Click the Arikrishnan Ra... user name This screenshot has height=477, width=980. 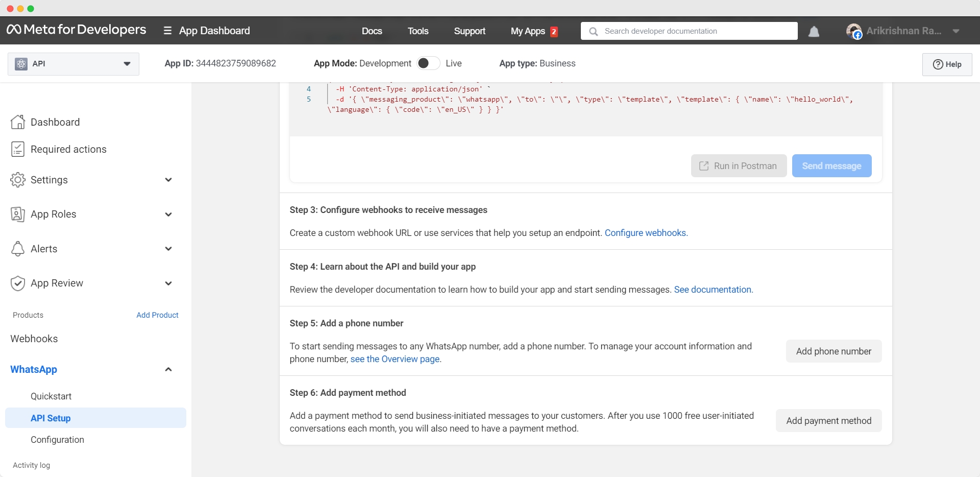tap(904, 31)
